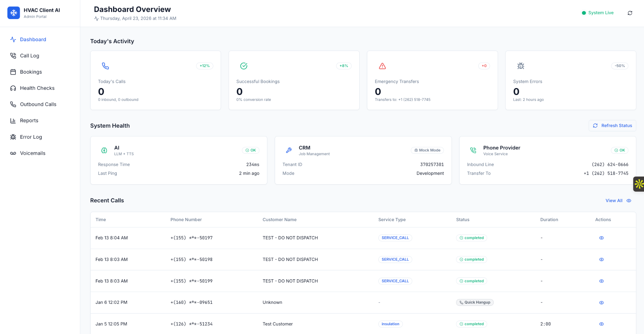Show details for the Quick Hangup call
644x334 pixels.
601,303
